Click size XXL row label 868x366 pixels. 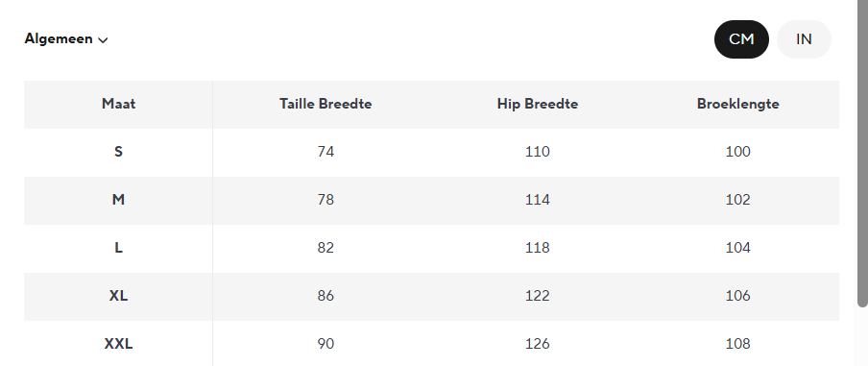tap(118, 344)
